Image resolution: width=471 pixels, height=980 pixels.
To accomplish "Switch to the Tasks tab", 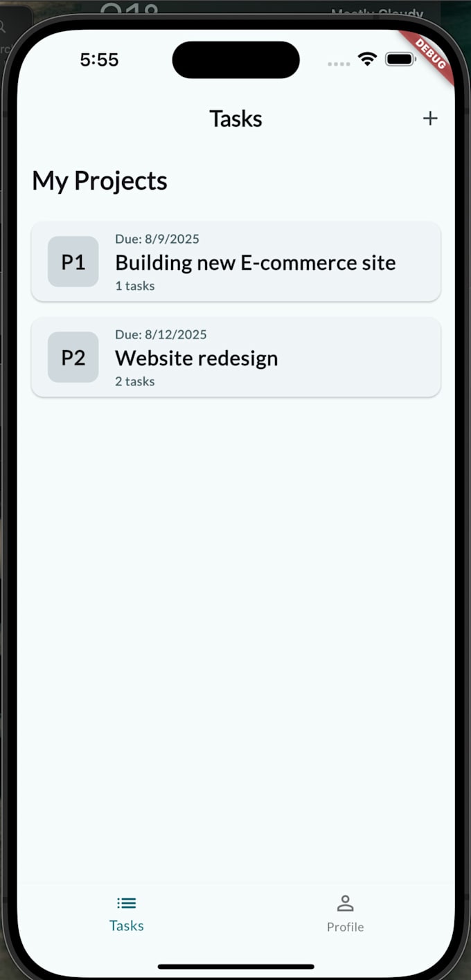I will [126, 925].
